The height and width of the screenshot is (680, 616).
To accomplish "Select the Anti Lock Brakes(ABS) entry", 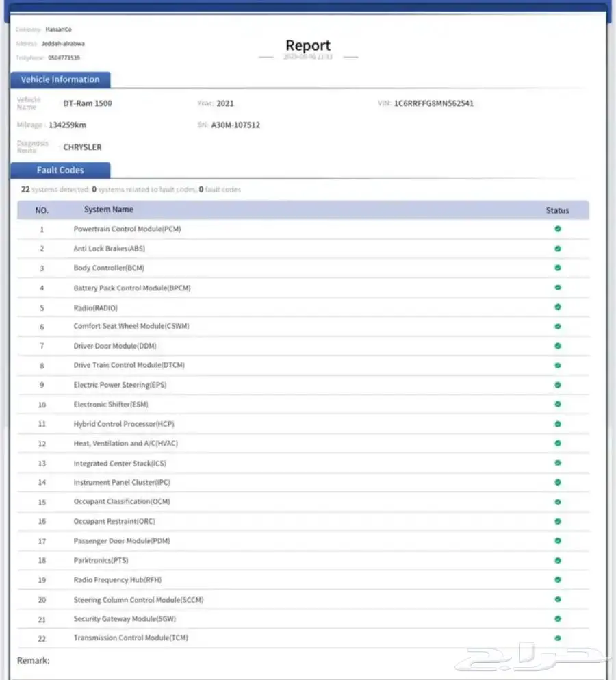I will pyautogui.click(x=110, y=249).
